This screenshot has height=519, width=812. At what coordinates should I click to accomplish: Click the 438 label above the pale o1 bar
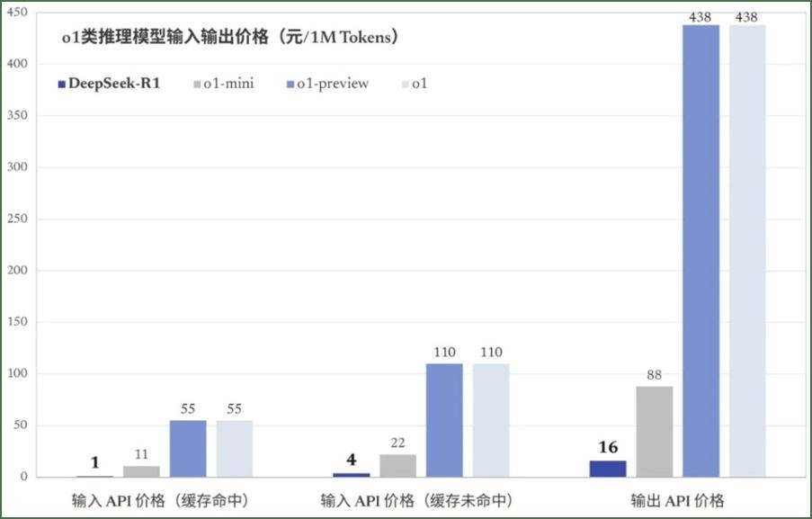(x=746, y=17)
